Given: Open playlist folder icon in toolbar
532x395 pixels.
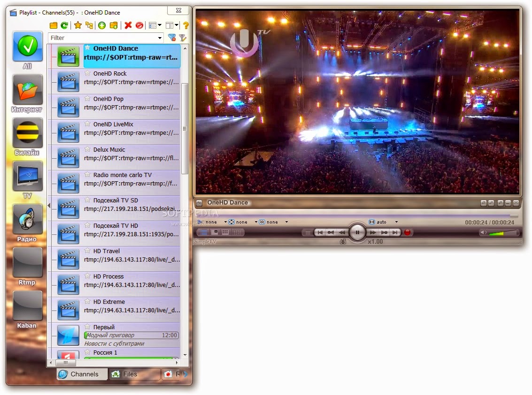Looking at the screenshot, I should pyautogui.click(x=53, y=25).
